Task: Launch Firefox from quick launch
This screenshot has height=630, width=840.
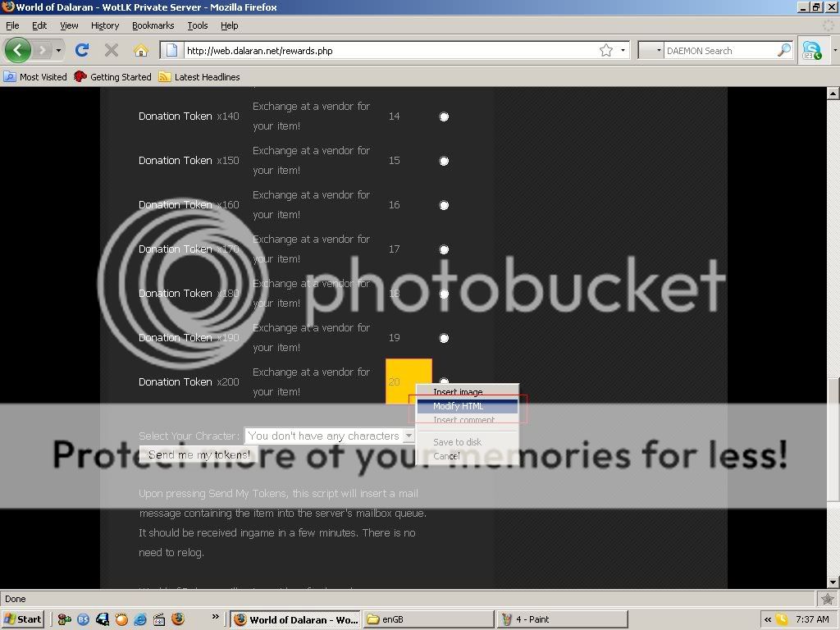Action: 178,619
